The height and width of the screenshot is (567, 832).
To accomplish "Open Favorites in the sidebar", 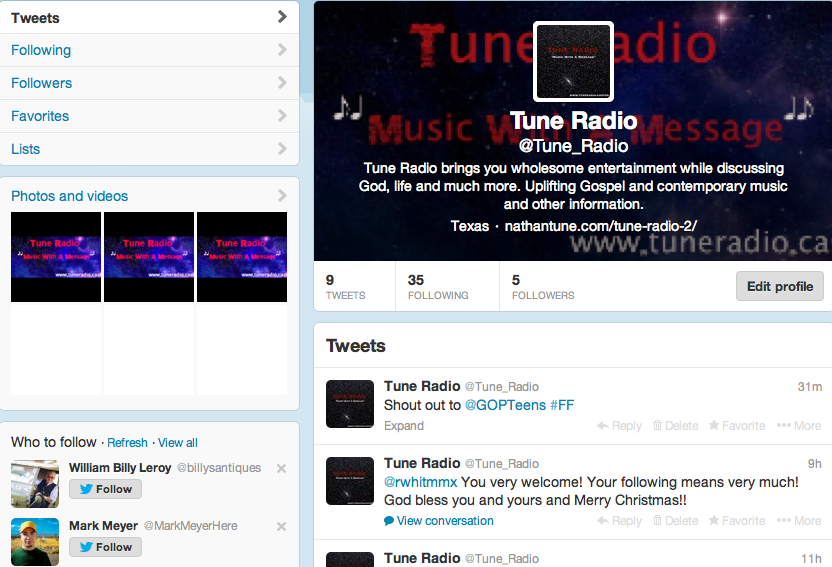I will (149, 116).
